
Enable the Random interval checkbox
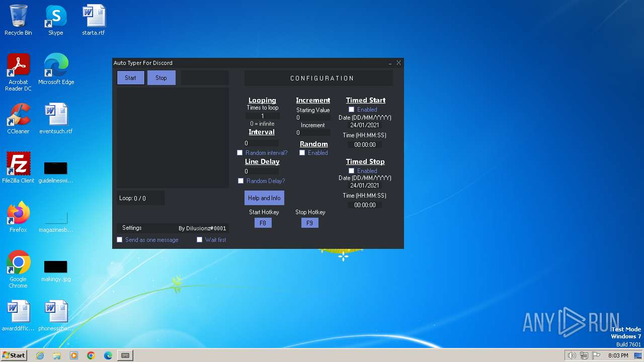coord(239,153)
